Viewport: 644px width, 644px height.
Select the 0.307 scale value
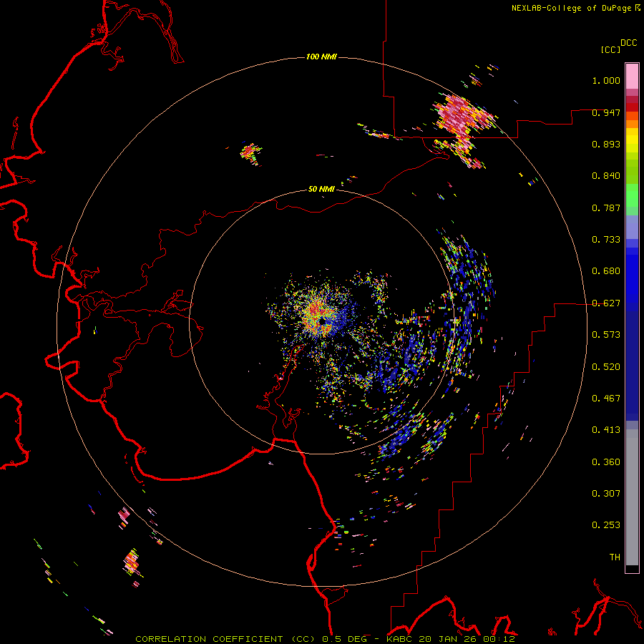[606, 494]
